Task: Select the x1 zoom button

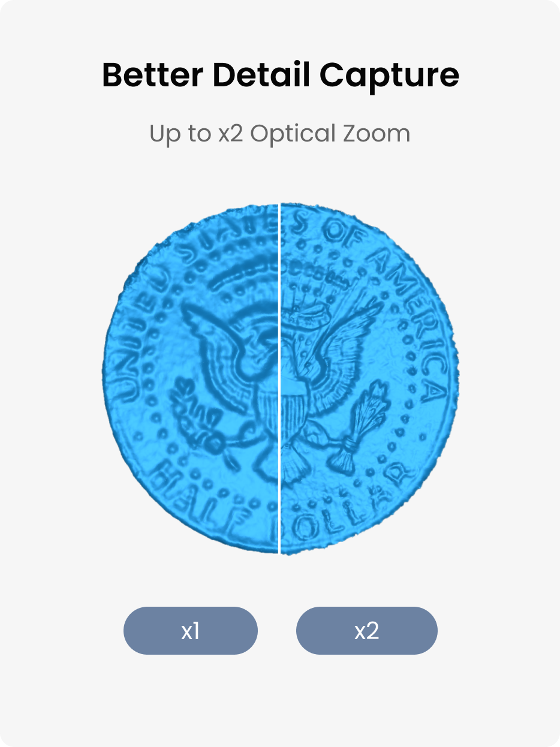Action: [190, 631]
